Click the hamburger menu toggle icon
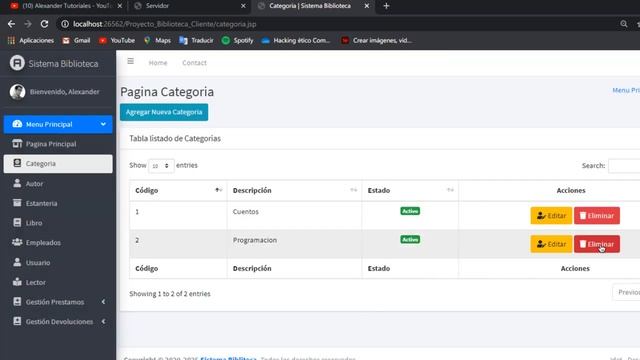 pos(131,61)
